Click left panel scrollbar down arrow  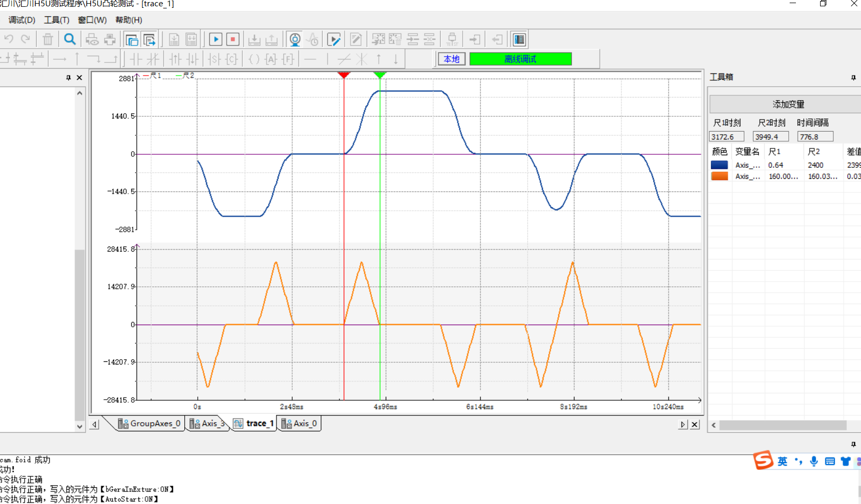(x=80, y=426)
